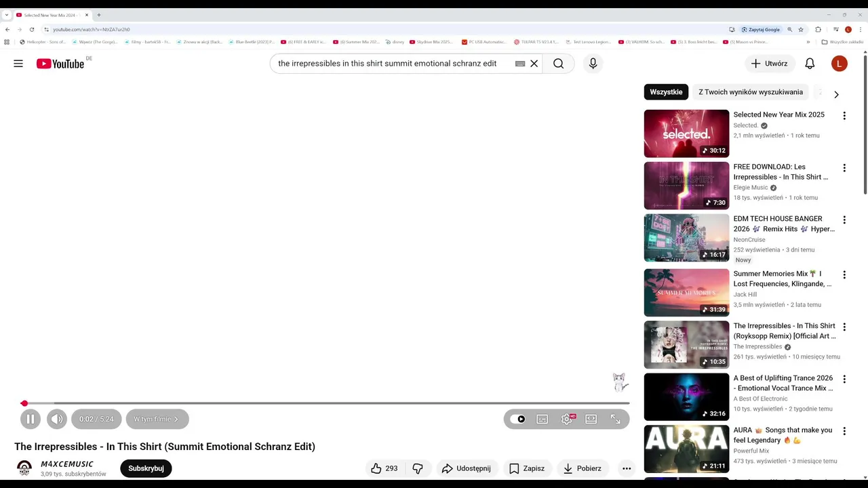The image size is (868, 488).
Task: Save video with Zapisz button
Action: click(527, 468)
